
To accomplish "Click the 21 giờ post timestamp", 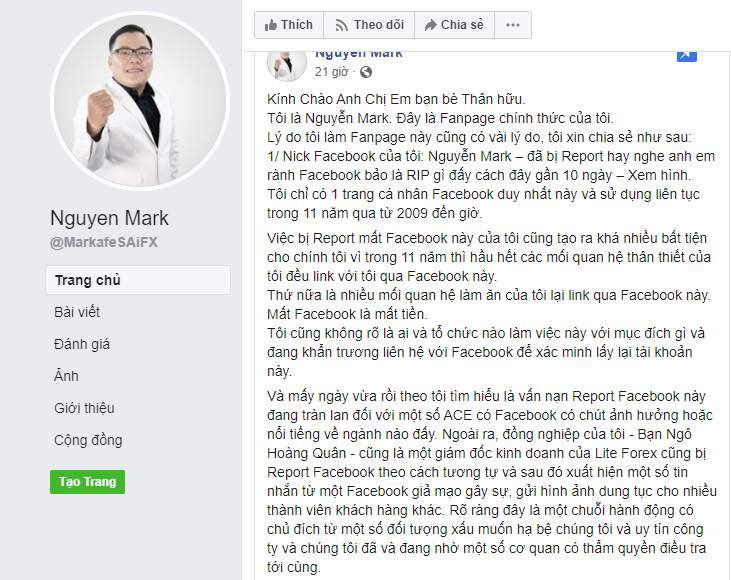I will (331, 72).
